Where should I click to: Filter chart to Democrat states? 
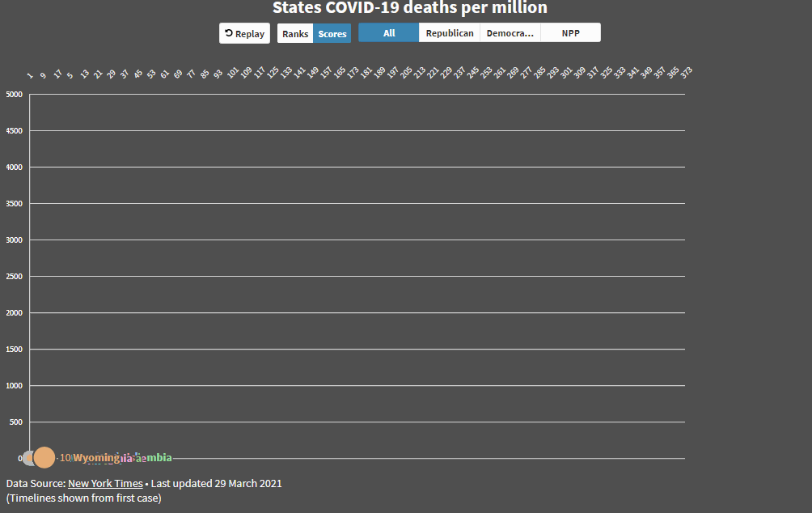point(510,32)
